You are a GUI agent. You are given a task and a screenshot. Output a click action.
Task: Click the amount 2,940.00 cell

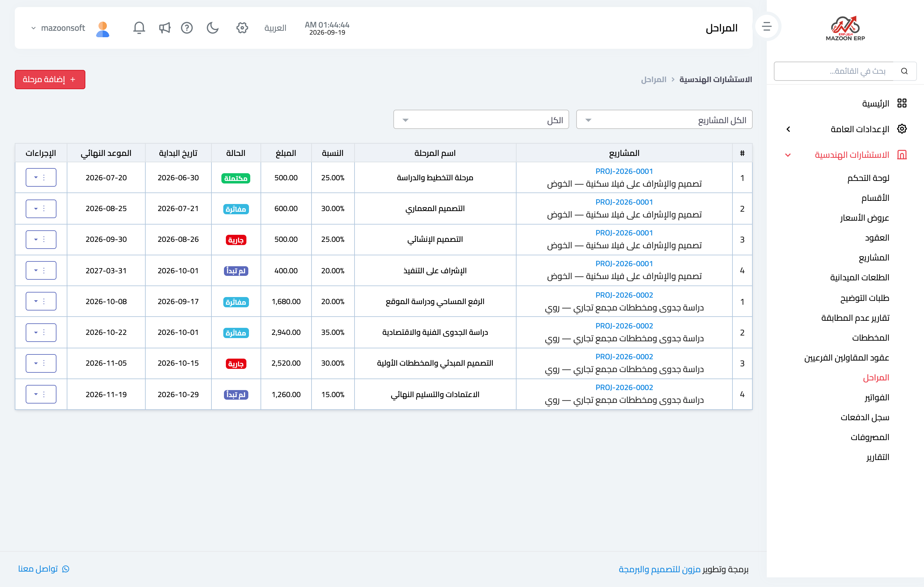pyautogui.click(x=286, y=332)
